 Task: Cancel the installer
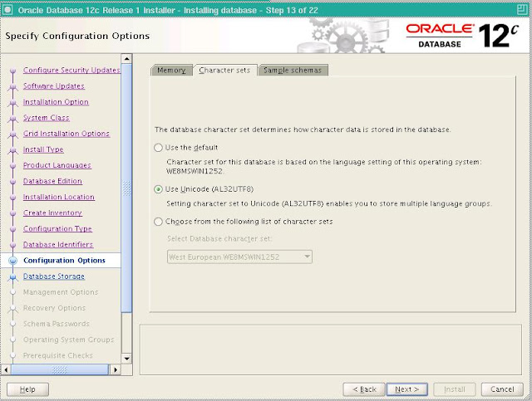(502, 389)
